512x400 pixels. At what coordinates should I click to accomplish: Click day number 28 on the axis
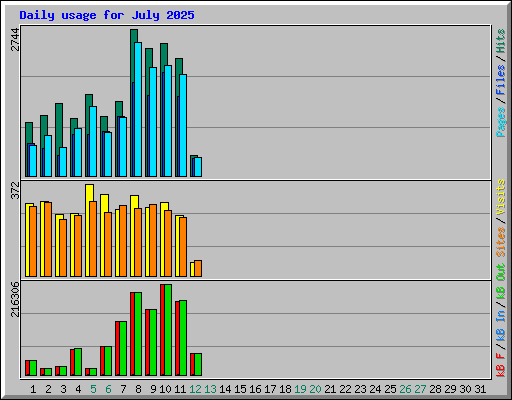(435, 389)
